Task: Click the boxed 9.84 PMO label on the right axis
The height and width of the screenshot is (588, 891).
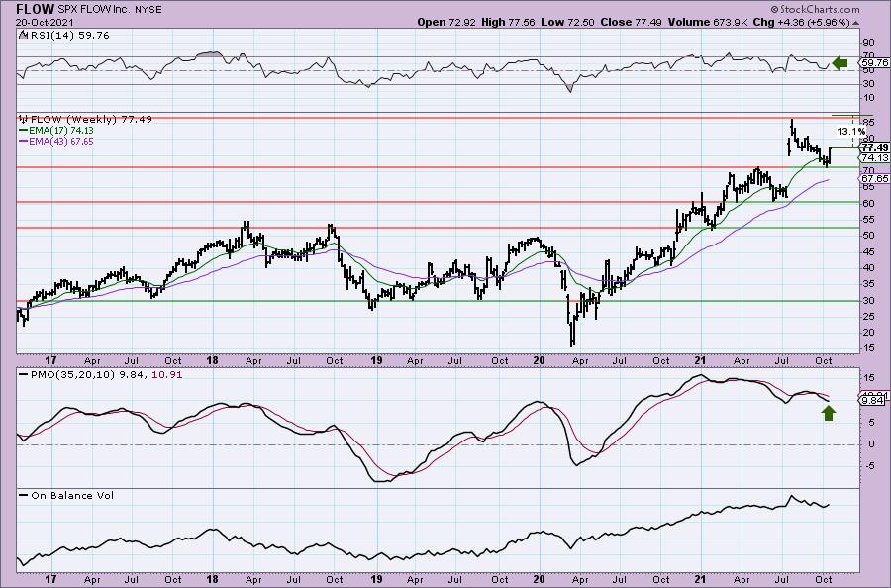Action: point(873,400)
